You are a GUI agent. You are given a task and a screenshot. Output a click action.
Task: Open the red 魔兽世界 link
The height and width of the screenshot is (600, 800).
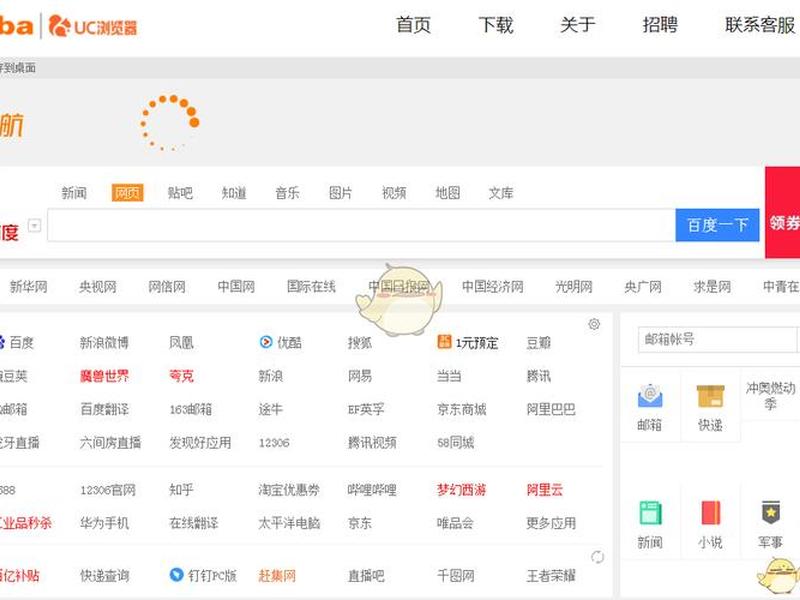(104, 376)
